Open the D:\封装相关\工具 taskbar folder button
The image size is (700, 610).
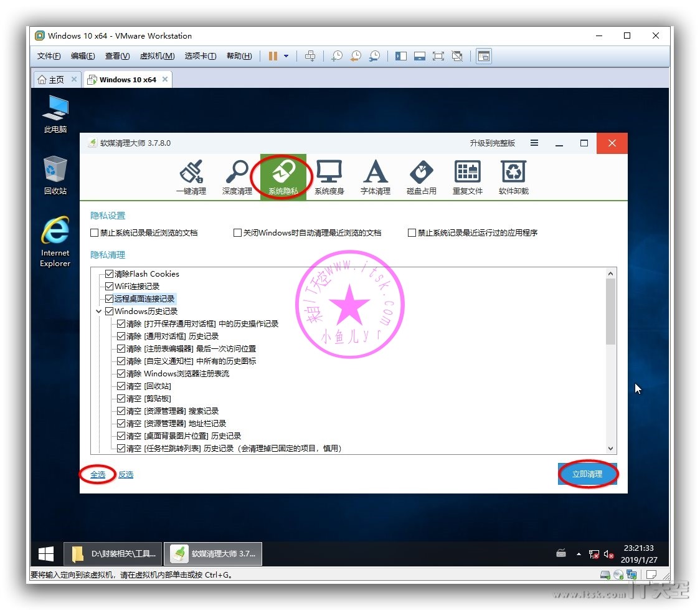[113, 554]
